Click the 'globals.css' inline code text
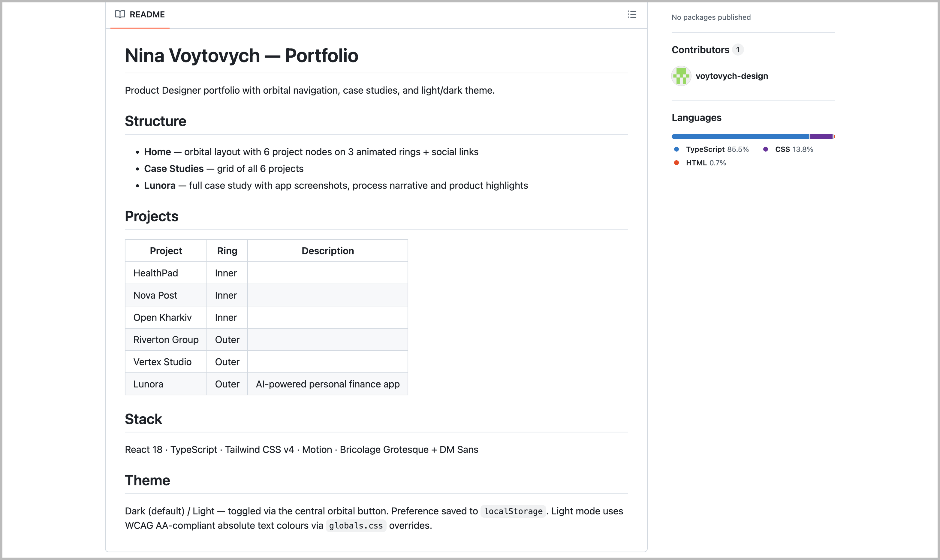940x560 pixels. tap(356, 526)
